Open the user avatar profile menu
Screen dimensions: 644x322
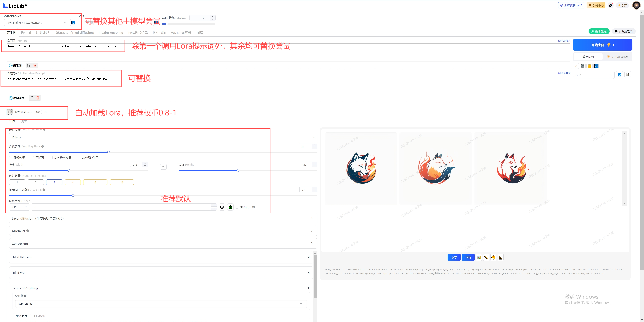click(x=636, y=5)
